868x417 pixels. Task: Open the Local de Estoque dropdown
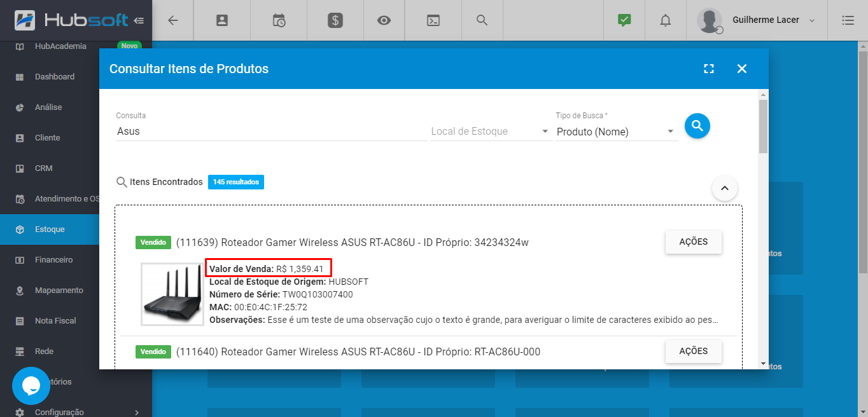(489, 132)
